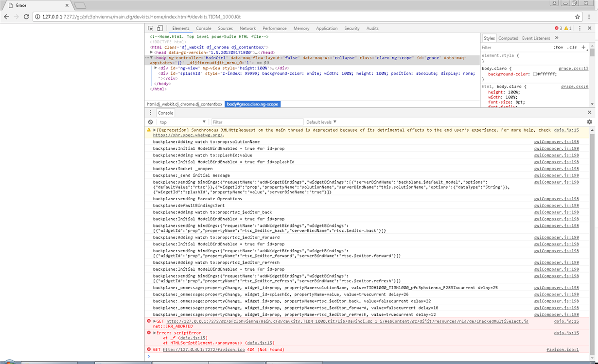Toggle the device toolbar icon
The image size is (598, 364).
coord(160,28)
